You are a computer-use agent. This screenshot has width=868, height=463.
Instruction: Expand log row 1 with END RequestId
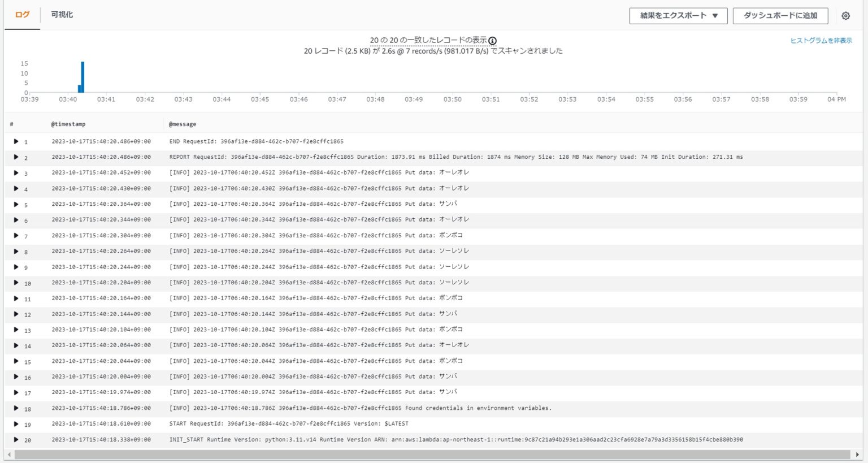coord(16,141)
